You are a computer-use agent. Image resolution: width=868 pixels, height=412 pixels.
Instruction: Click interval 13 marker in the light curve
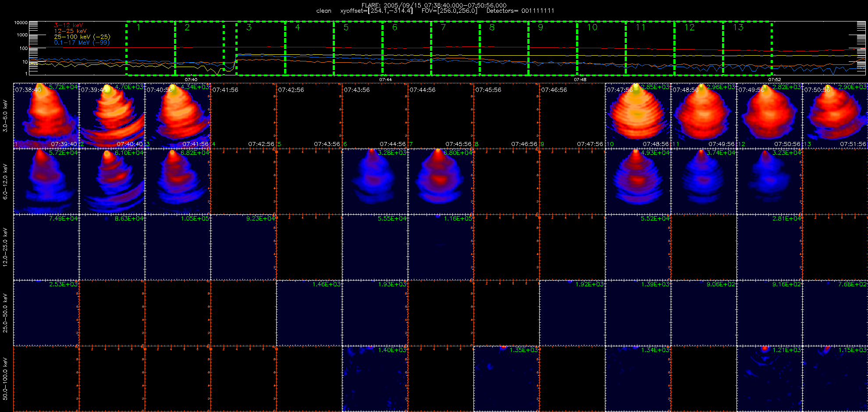coord(738,28)
